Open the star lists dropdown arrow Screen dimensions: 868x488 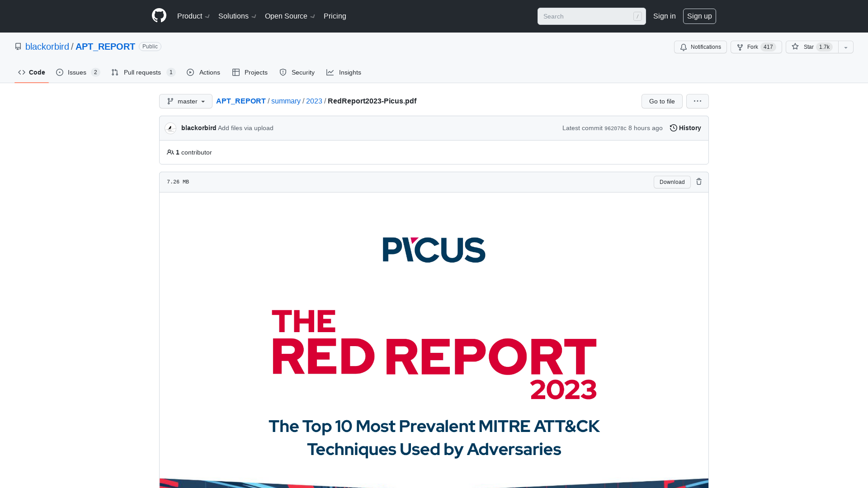tap(846, 47)
